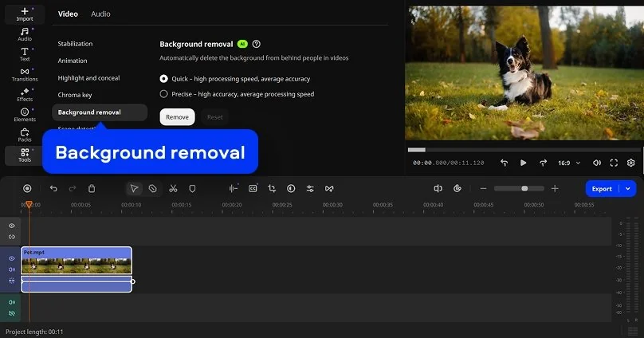The height and width of the screenshot is (338, 644).
Task: Toggle visibility of the Pet.mp4 video track
Action: point(12,258)
